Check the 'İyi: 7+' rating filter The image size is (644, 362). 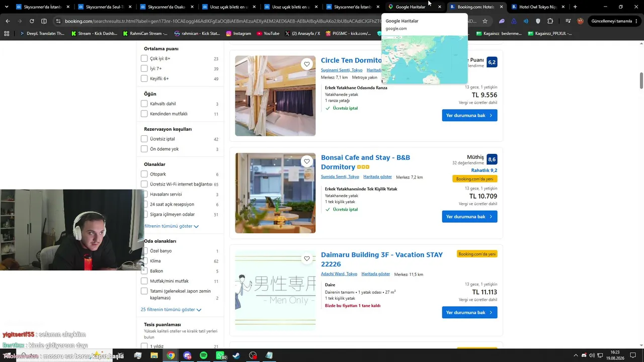(144, 68)
